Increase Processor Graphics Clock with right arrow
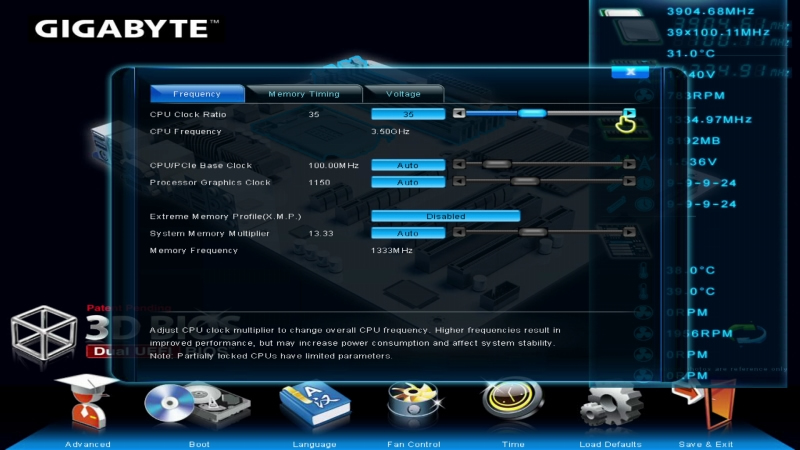 [630, 181]
